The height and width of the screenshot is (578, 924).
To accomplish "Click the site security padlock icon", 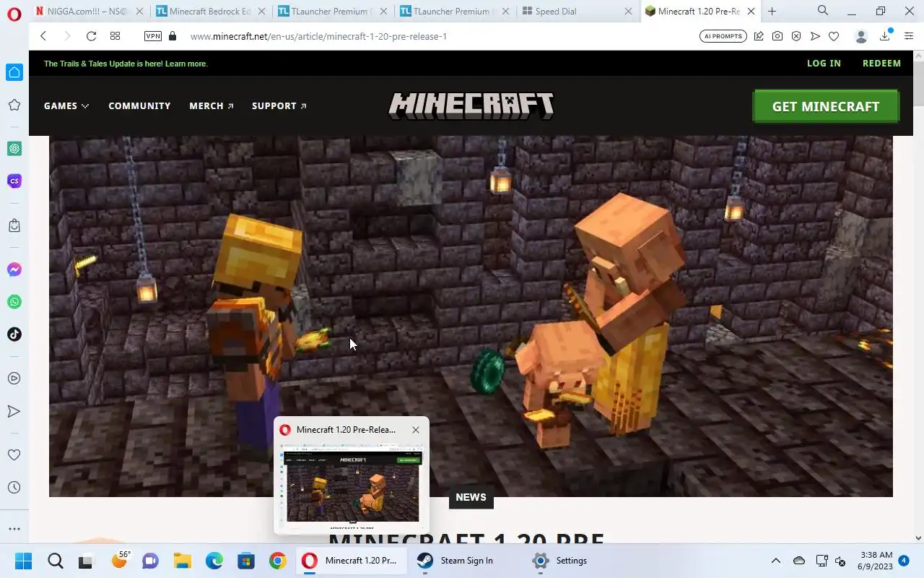I will point(172,36).
